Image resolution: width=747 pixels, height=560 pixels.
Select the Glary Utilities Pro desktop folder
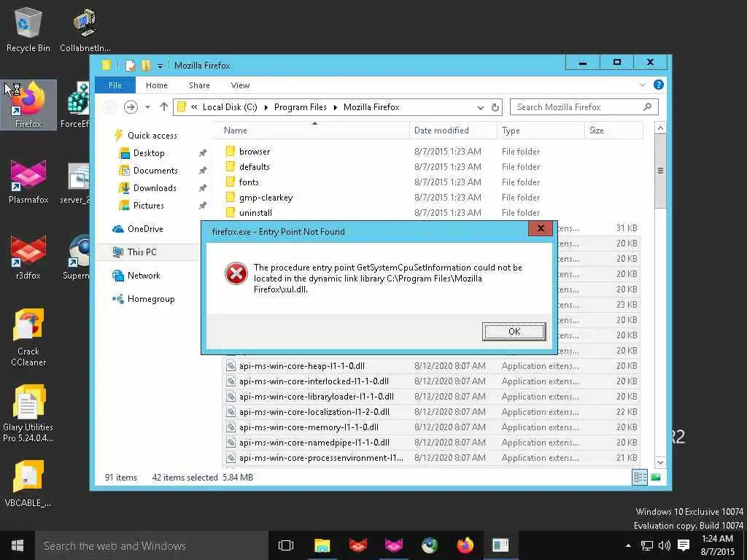pos(28,413)
